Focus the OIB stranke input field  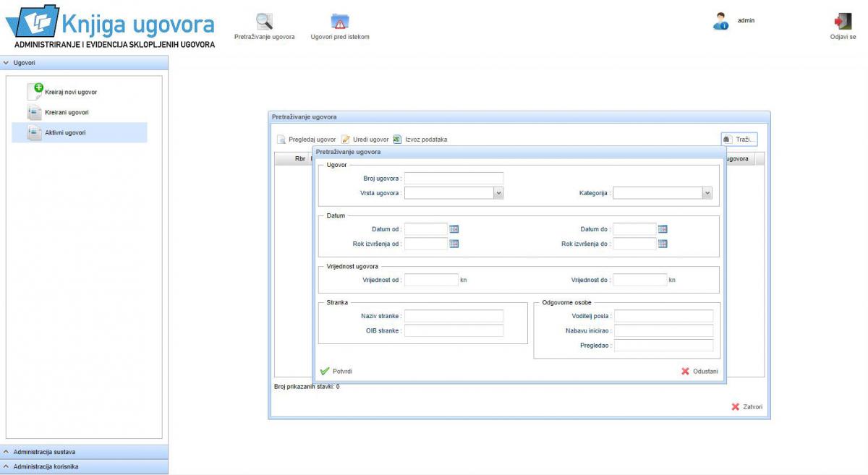454,330
